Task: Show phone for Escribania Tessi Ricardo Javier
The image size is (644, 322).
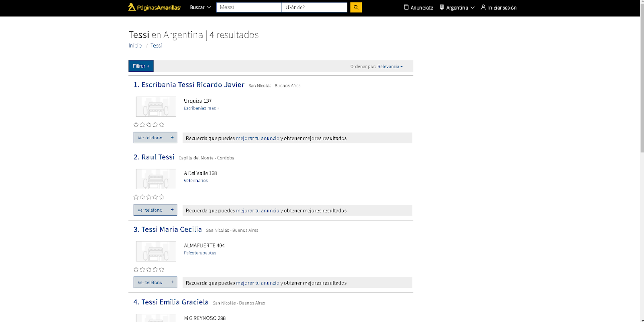Action: [x=155, y=138]
